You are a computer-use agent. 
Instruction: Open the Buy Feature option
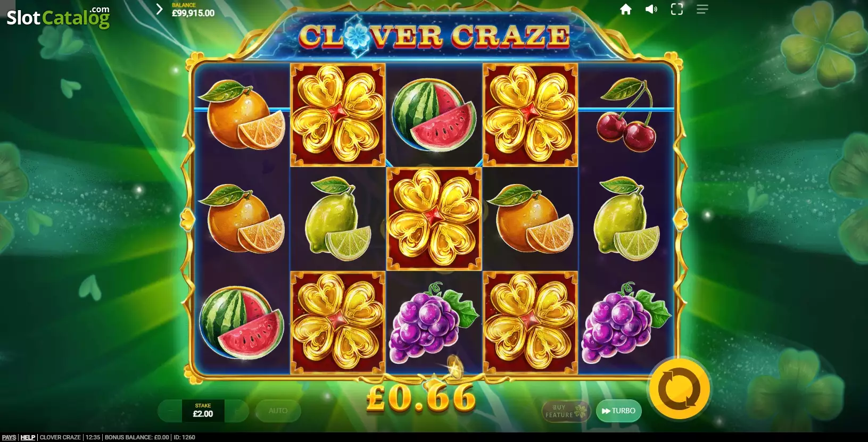(566, 411)
